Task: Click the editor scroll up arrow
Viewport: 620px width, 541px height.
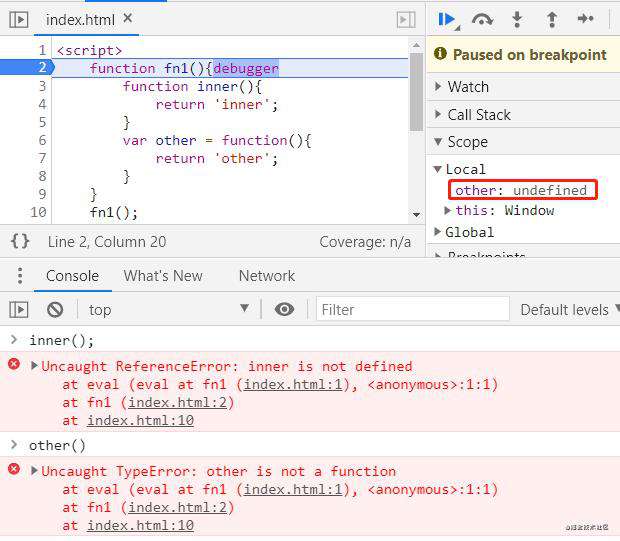Action: [x=416, y=45]
